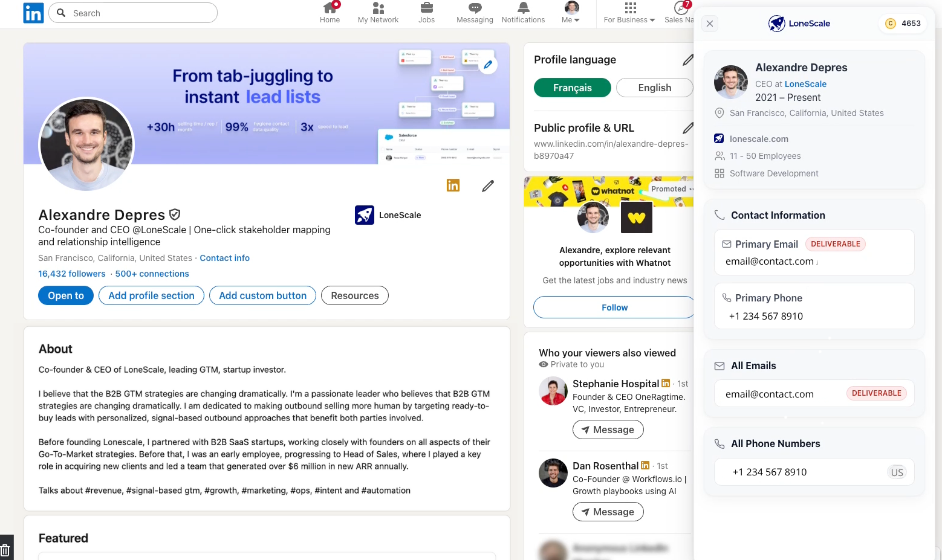Click the envelope icon beside All Emails

(719, 366)
